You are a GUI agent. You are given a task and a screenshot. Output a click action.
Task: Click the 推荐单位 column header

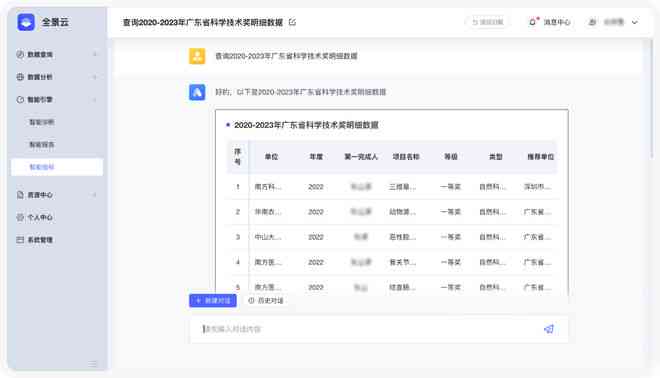[540, 157]
